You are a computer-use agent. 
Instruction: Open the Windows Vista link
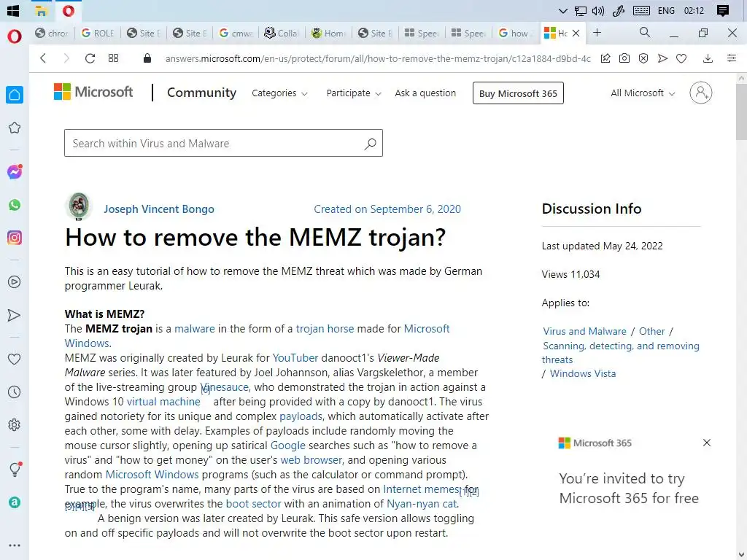coord(583,374)
